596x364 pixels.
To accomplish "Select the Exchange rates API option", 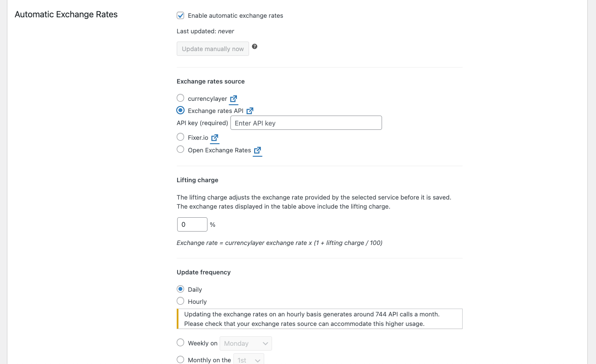I will click(x=180, y=110).
